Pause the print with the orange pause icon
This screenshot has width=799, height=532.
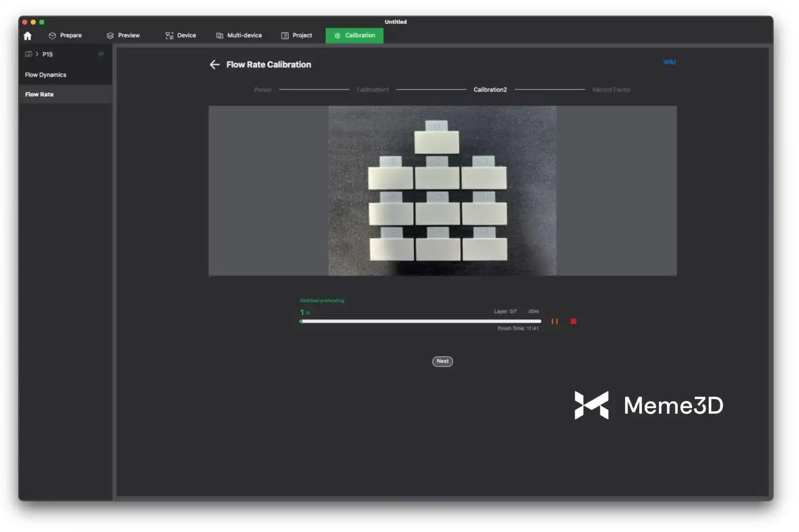pyautogui.click(x=555, y=321)
